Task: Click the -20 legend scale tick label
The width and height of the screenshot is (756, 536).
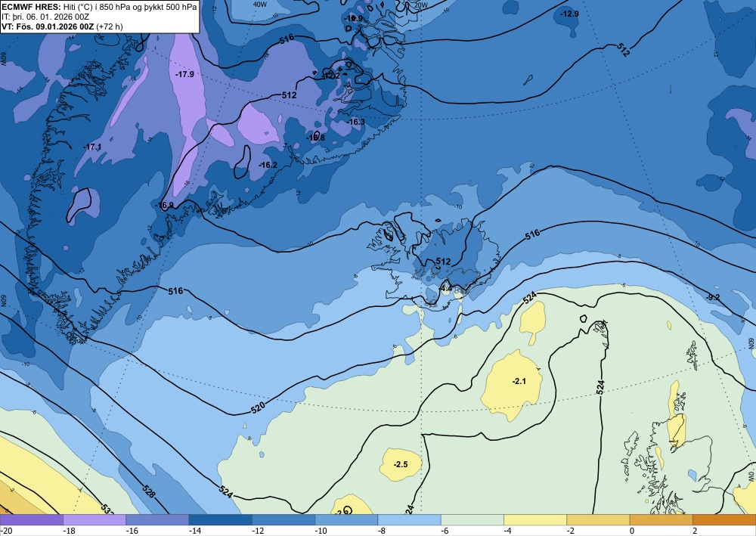Action: 6,531
